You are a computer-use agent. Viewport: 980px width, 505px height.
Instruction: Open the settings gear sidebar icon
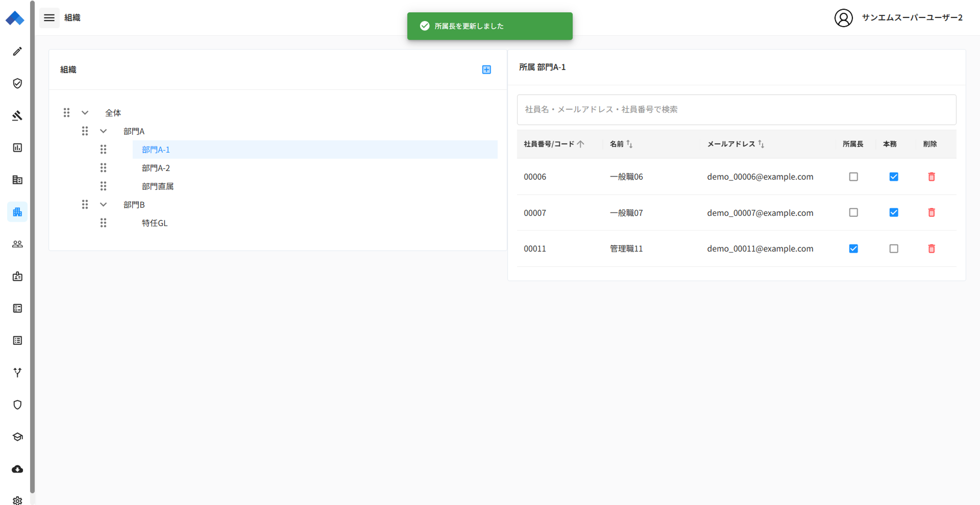pyautogui.click(x=17, y=500)
